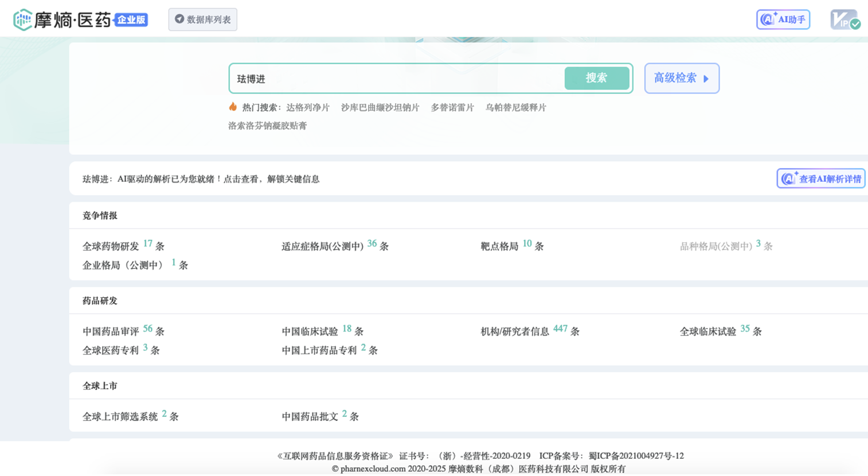Open 高级检索 advanced search
Image resolution: width=868 pixels, height=476 pixels.
click(682, 78)
